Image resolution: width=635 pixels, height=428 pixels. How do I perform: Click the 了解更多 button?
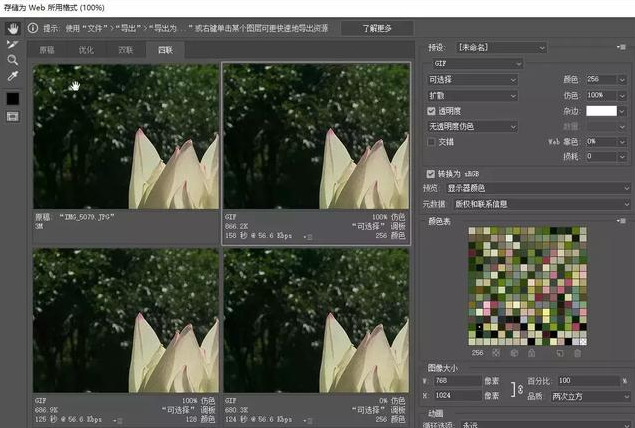[x=377, y=28]
